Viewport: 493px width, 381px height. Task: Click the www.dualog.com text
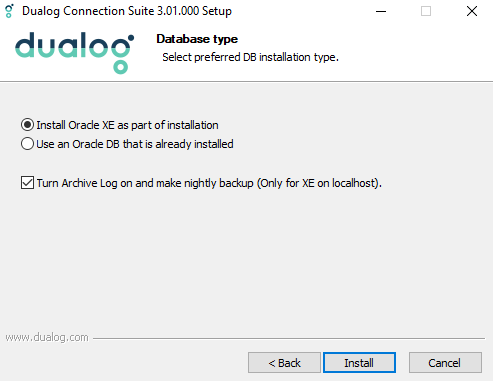coord(47,337)
